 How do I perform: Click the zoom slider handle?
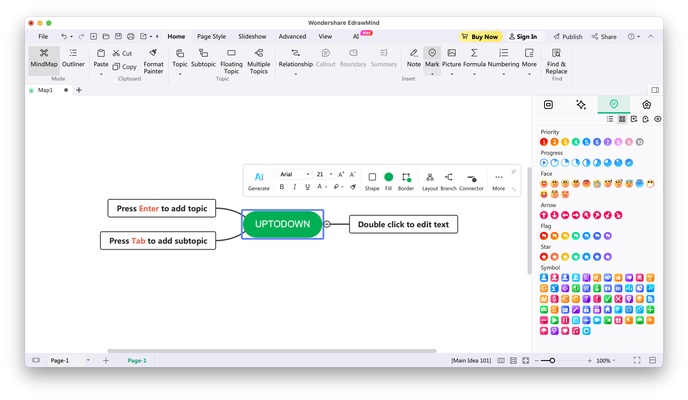552,361
